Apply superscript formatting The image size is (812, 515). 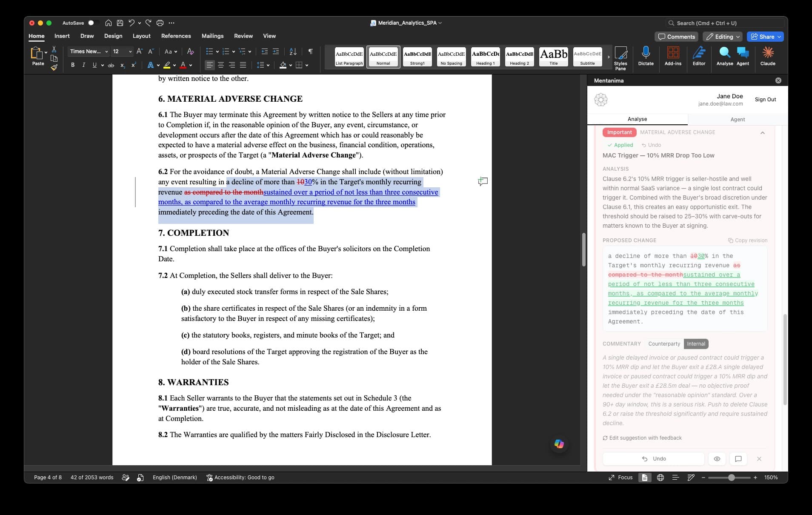134,65
